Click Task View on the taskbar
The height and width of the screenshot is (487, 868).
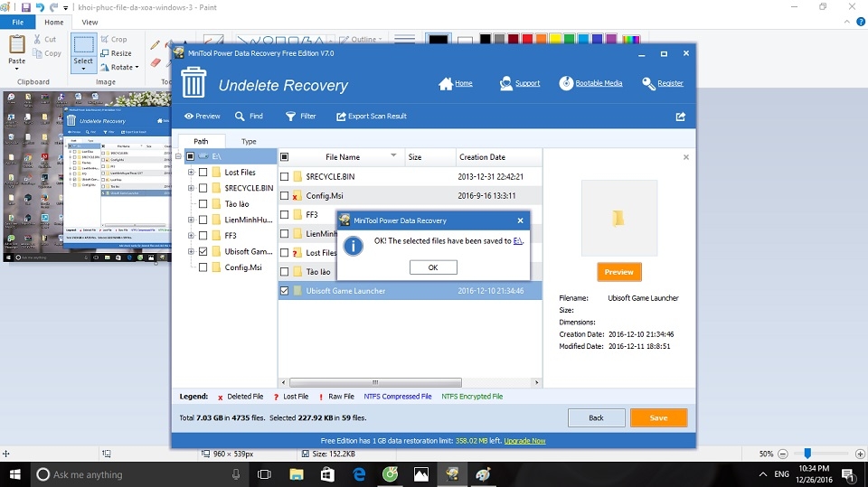265,474
